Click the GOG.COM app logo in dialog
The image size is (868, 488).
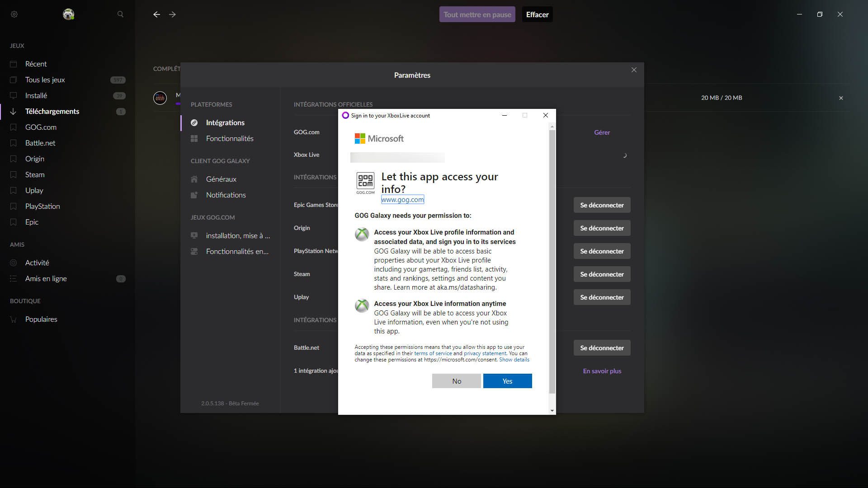click(365, 183)
